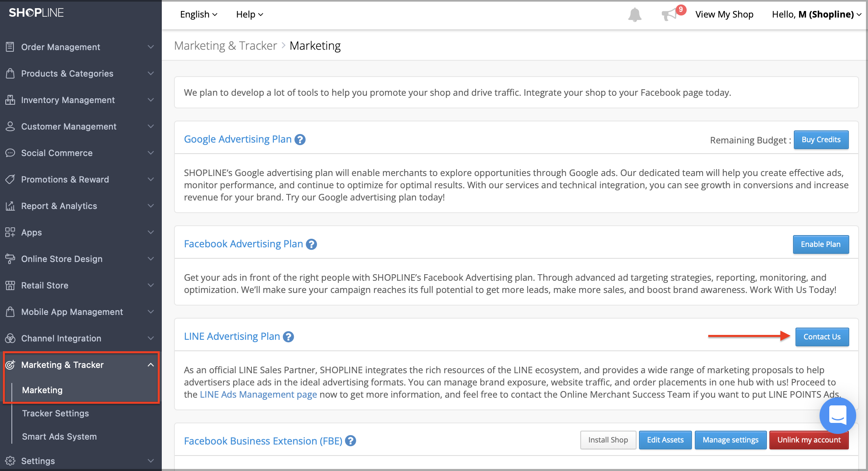Click the Contact Us button

click(822, 337)
